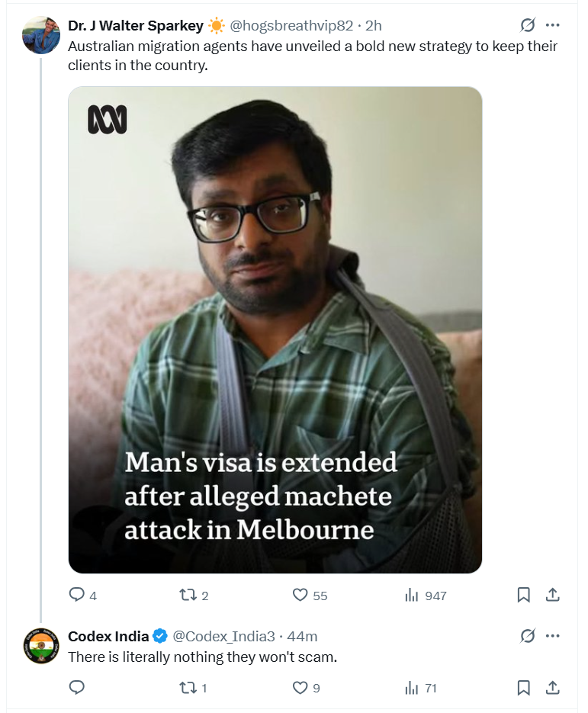Viewport: 588px width, 713px height.
Task: Open Codex India's display name link
Action: pyautogui.click(x=108, y=636)
